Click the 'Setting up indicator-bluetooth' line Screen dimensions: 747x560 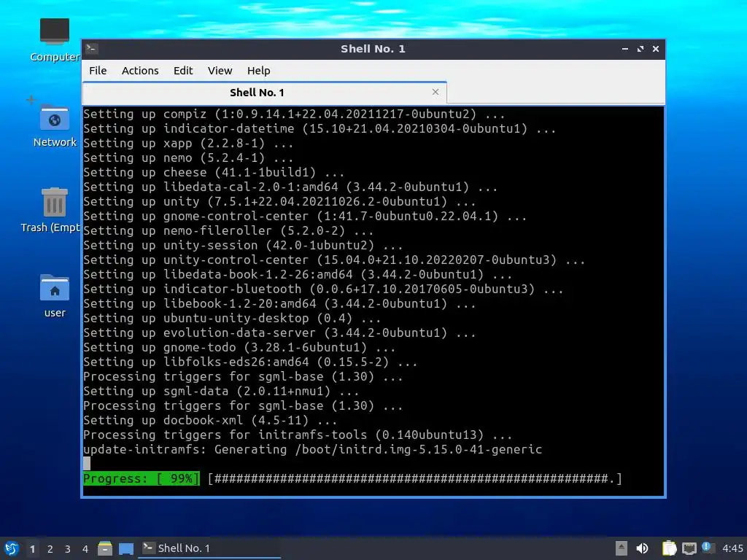pyautogui.click(x=323, y=289)
